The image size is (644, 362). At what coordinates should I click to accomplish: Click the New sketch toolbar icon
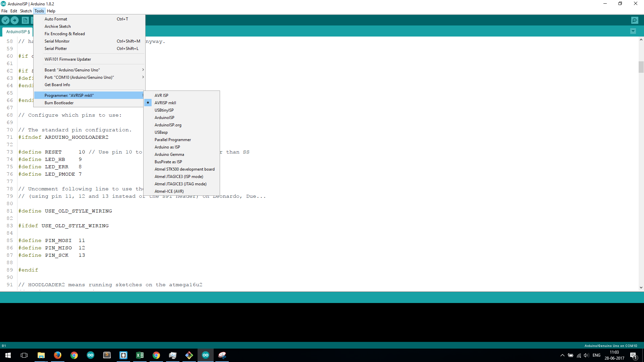pos(25,20)
